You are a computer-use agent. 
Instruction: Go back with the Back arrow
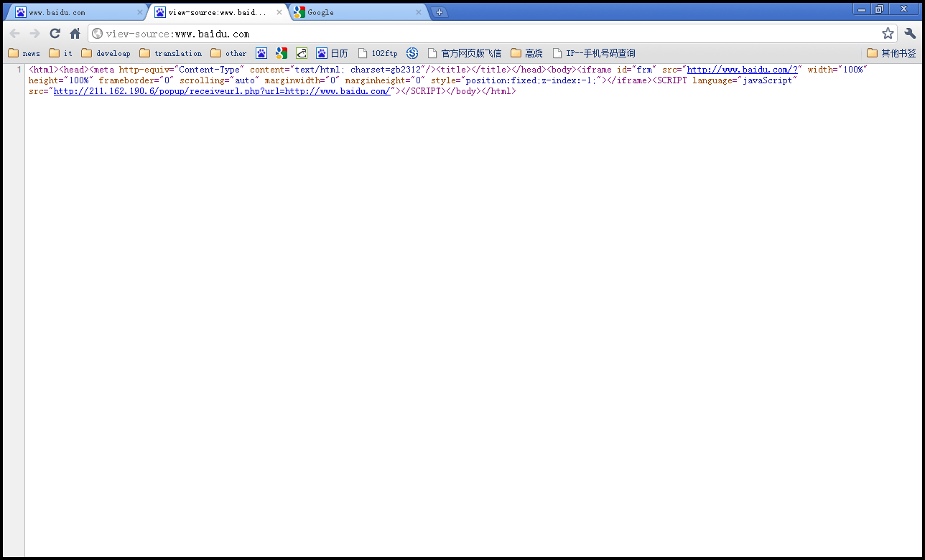pyautogui.click(x=14, y=34)
